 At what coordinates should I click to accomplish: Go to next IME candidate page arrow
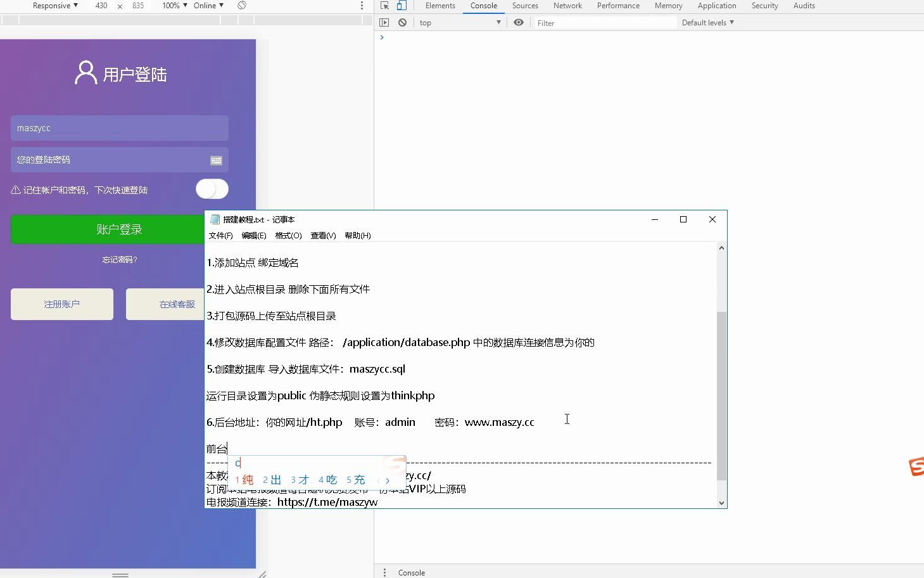click(x=388, y=481)
